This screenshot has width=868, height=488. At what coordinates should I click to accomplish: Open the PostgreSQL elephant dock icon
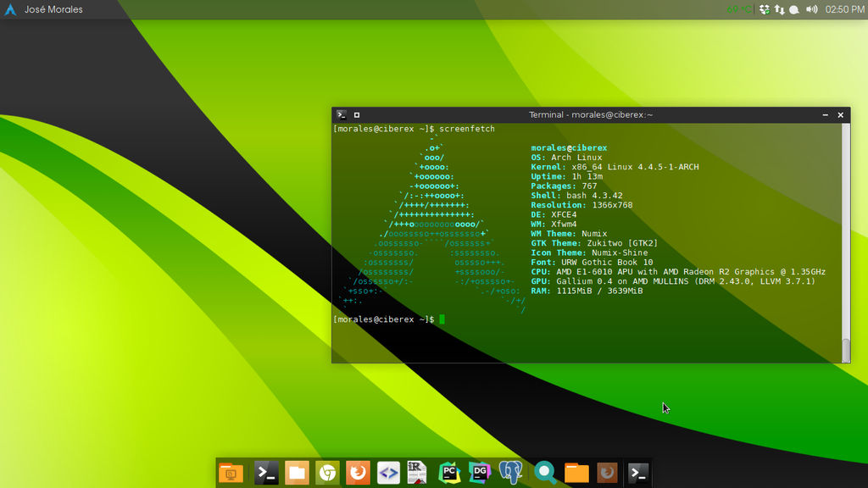[510, 473]
